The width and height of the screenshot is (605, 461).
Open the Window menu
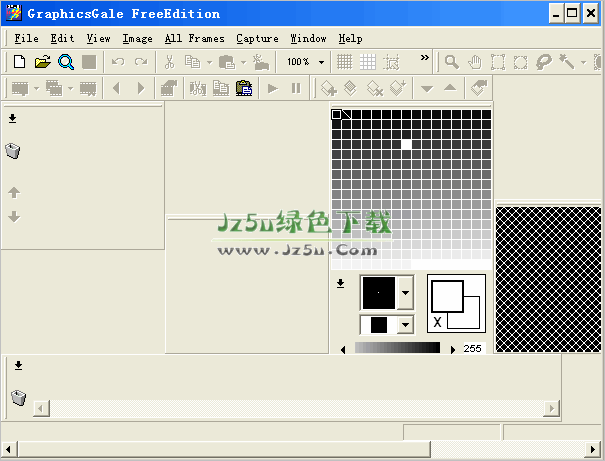pyautogui.click(x=308, y=39)
